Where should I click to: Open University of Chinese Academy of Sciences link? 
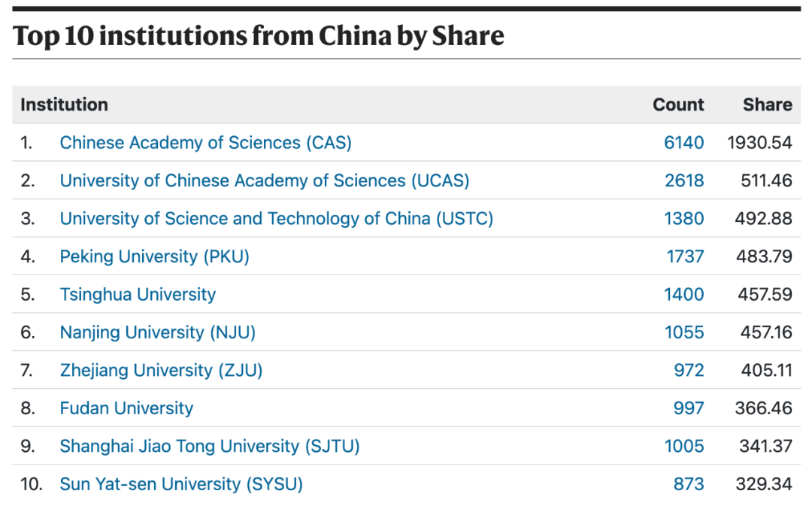pyautogui.click(x=264, y=180)
